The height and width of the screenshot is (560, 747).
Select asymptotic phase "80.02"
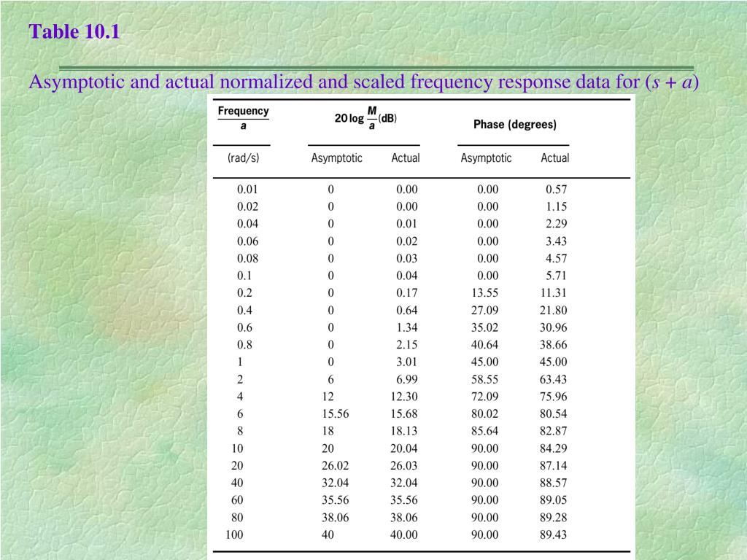pos(485,413)
